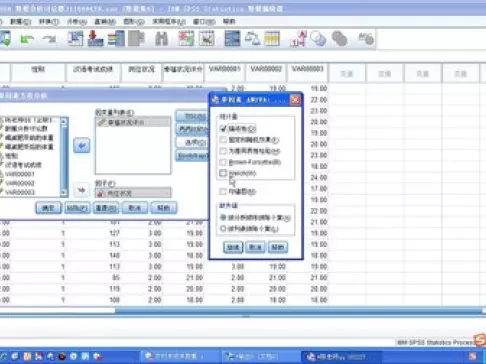Click the Undo arrow in the toolbar
Screen dimensions: 486x364
(x=26, y=39)
